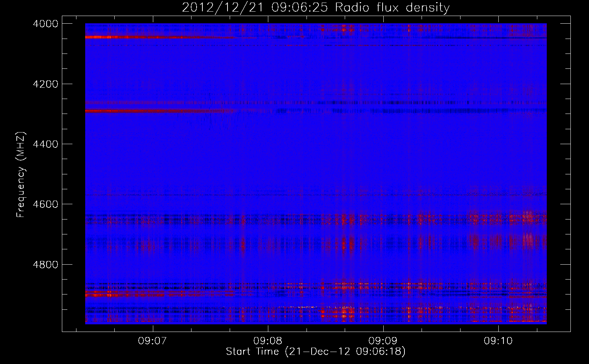Click the 09:07 time axis label
Screen dimensions: 589x364
click(x=153, y=341)
